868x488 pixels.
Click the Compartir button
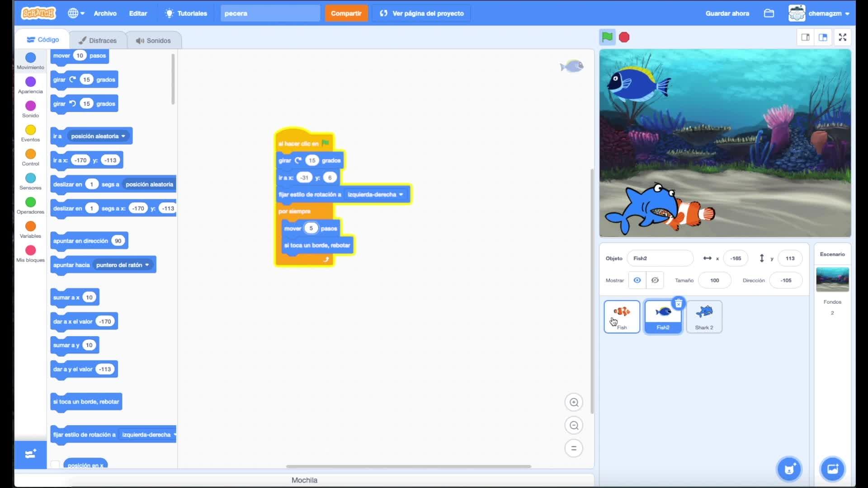point(346,13)
